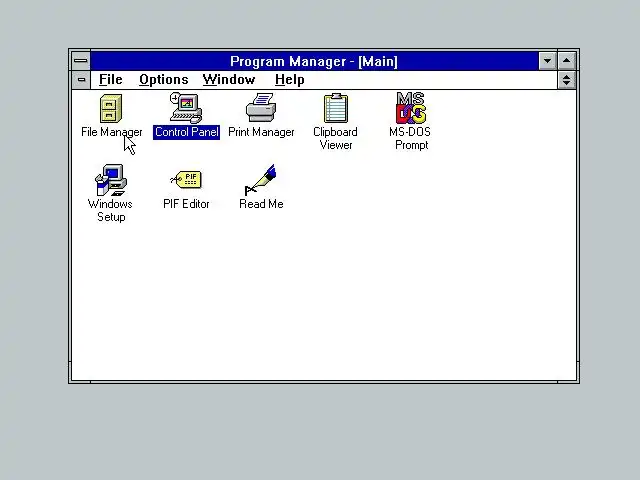Click the 'Control Panel' highlighted label
The width and height of the screenshot is (640, 480).
pos(187,132)
